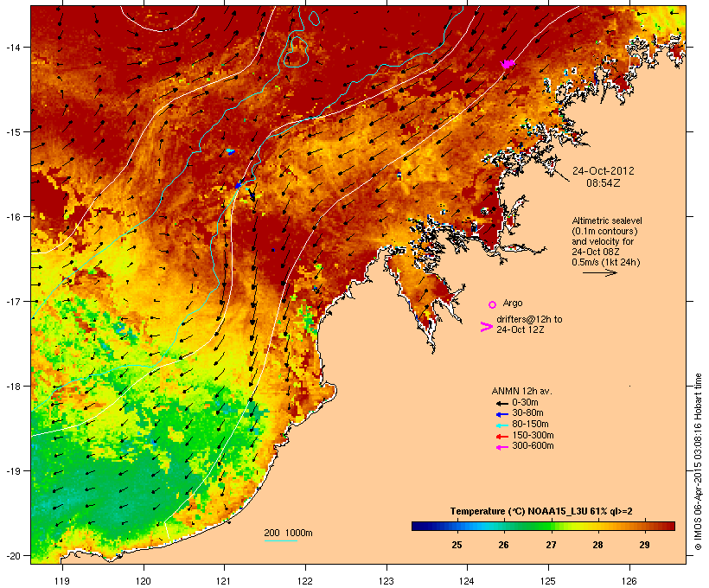Click the date label 24-Oct-2012
The width and height of the screenshot is (709, 588).
pyautogui.click(x=604, y=171)
